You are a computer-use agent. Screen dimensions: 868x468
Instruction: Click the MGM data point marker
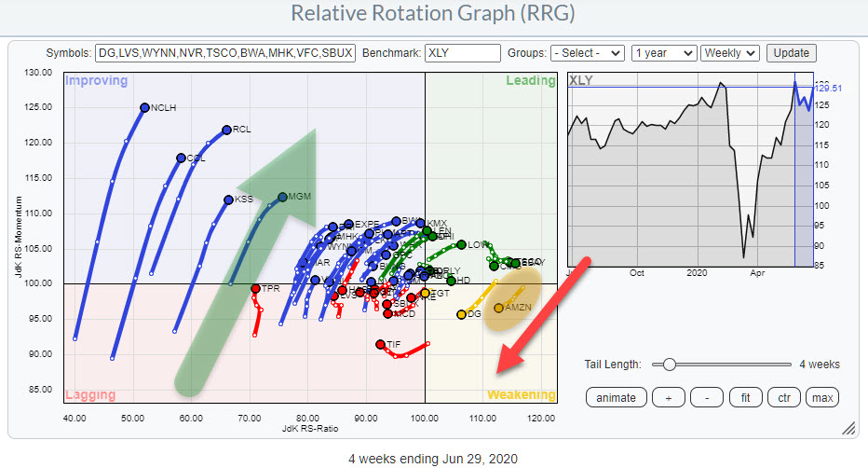(x=282, y=197)
